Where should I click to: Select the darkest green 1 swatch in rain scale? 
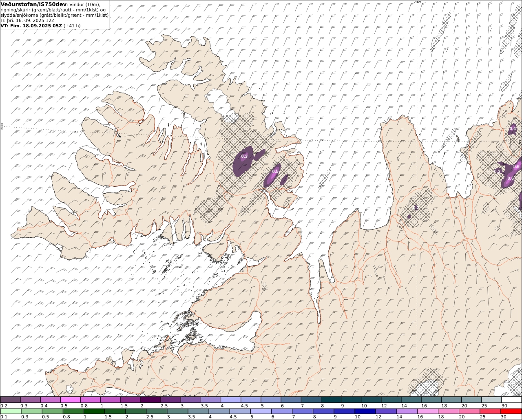[x=94, y=411]
